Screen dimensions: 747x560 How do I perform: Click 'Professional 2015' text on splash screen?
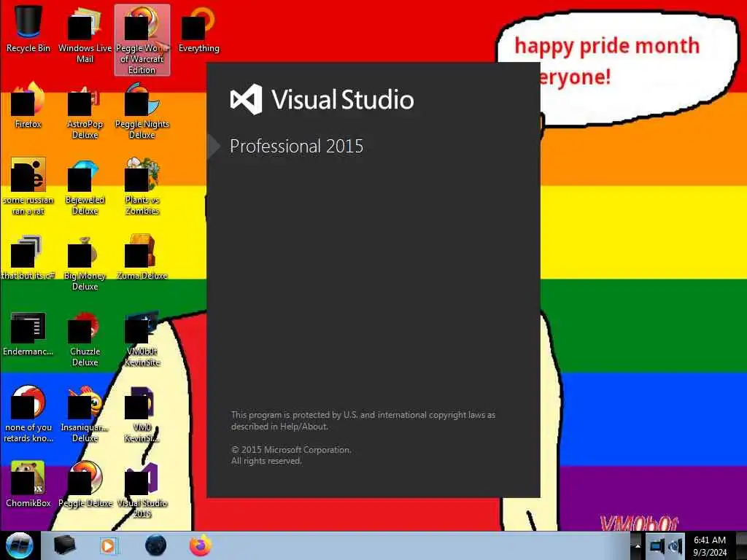[x=296, y=146]
